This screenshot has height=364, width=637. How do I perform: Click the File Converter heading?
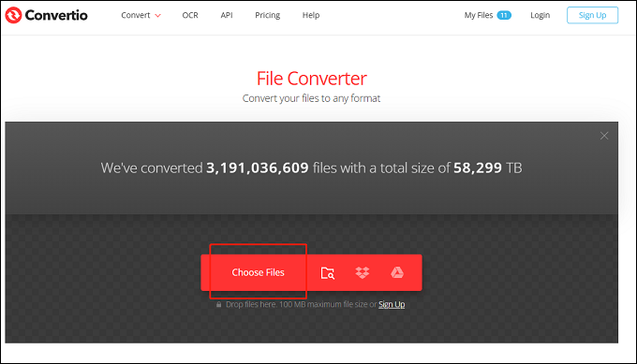(312, 79)
